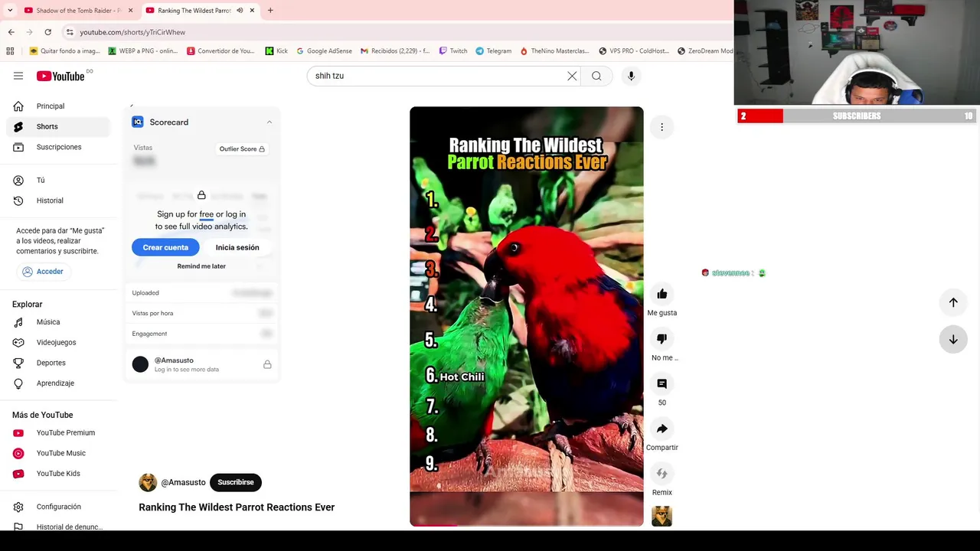Click Remind me later
Screen dimensions: 980x551
pos(201,266)
